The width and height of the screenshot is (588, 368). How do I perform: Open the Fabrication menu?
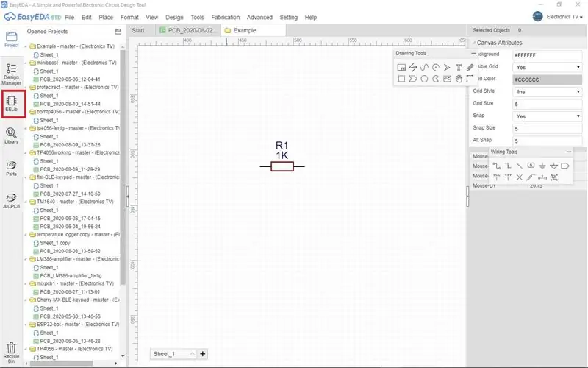[x=226, y=17]
